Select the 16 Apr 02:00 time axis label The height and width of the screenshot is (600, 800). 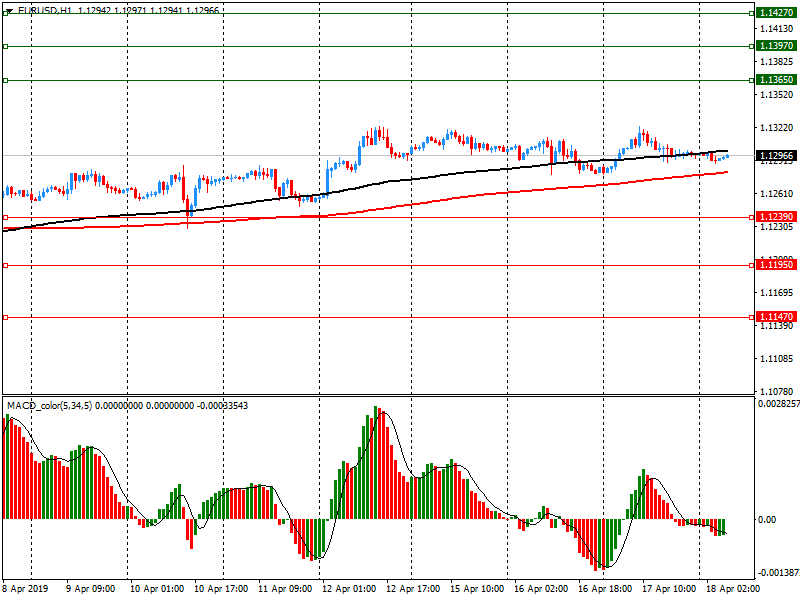click(540, 590)
